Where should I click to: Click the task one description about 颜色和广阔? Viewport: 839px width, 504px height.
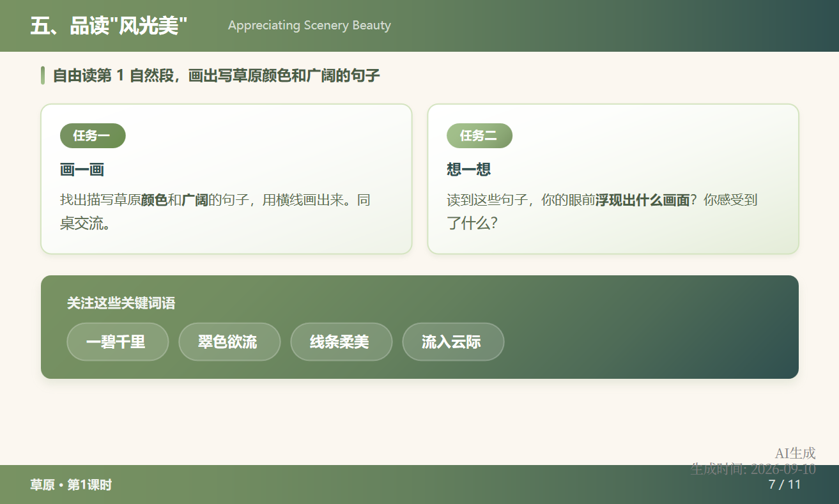click(215, 211)
